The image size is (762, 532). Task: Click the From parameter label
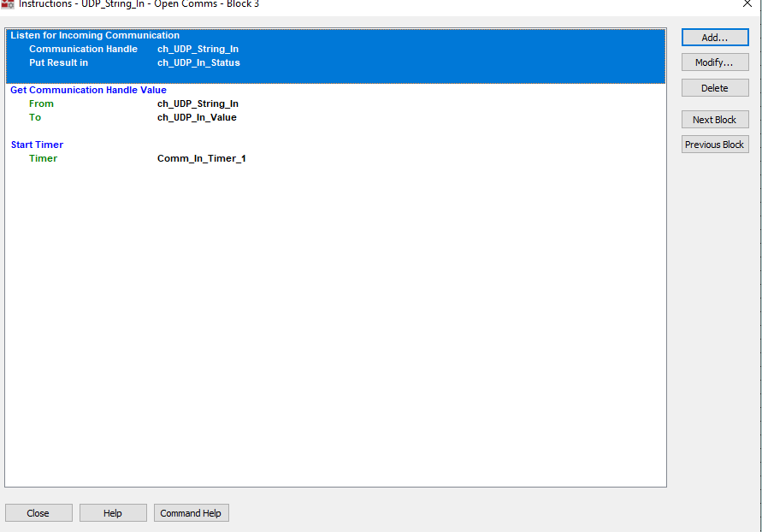(41, 103)
